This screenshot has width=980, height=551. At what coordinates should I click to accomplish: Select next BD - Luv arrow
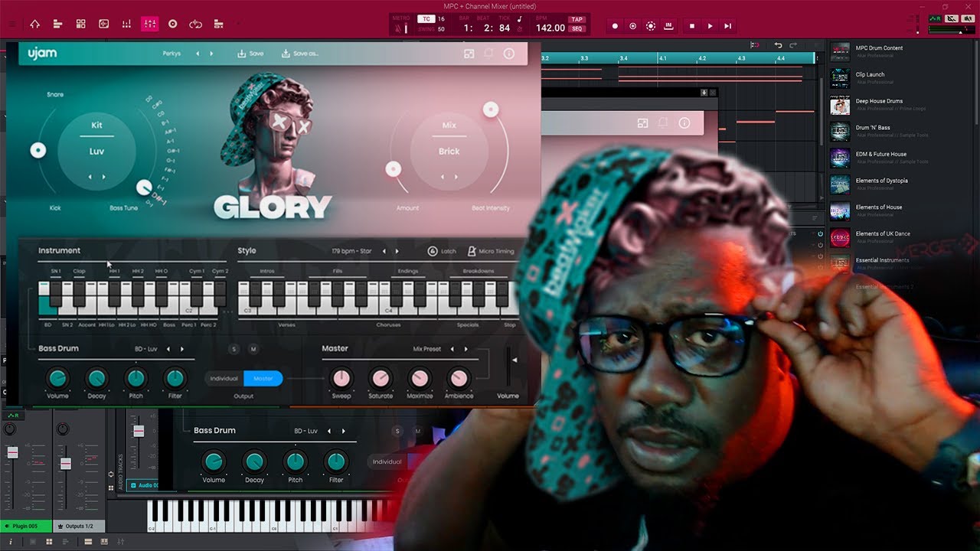coord(182,349)
